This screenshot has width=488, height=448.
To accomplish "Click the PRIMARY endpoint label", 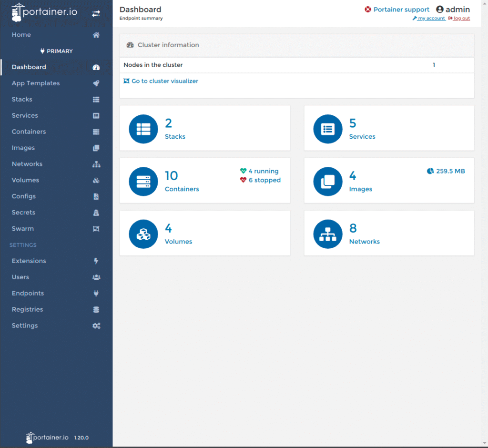I will (x=57, y=51).
